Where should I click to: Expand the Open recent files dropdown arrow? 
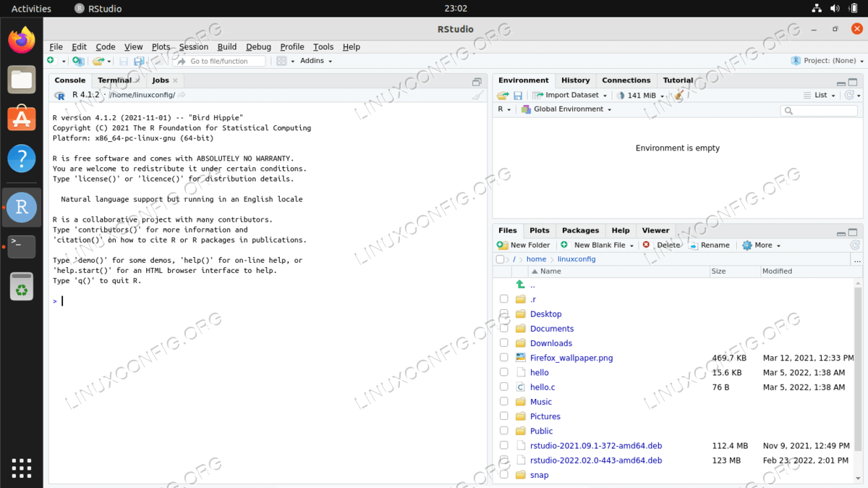(109, 62)
